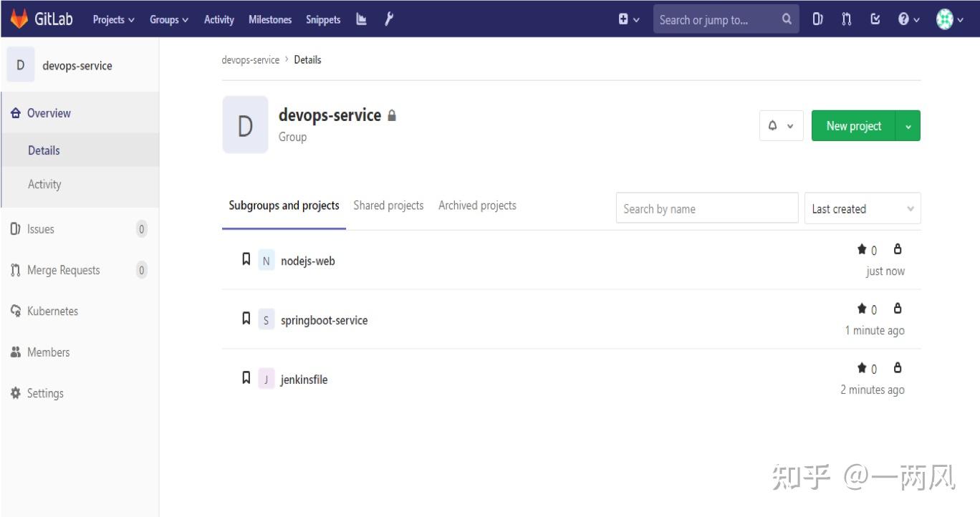Click the New project button
980x517 pixels.
pyautogui.click(x=852, y=125)
